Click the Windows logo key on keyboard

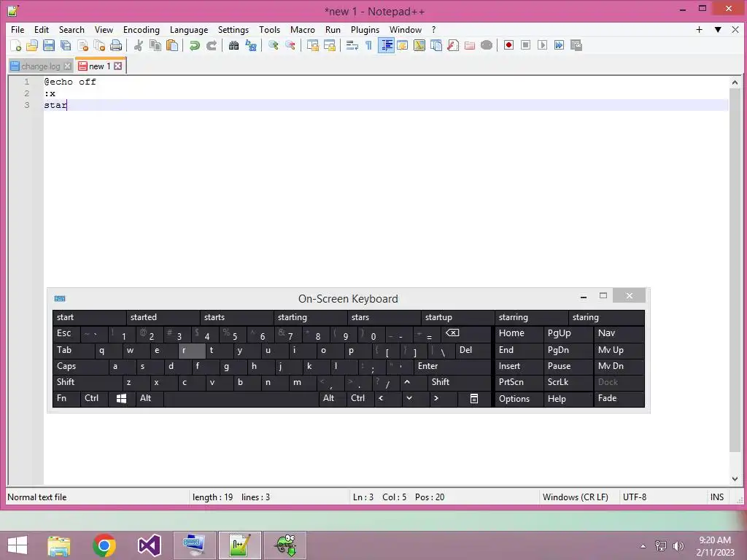pos(122,398)
